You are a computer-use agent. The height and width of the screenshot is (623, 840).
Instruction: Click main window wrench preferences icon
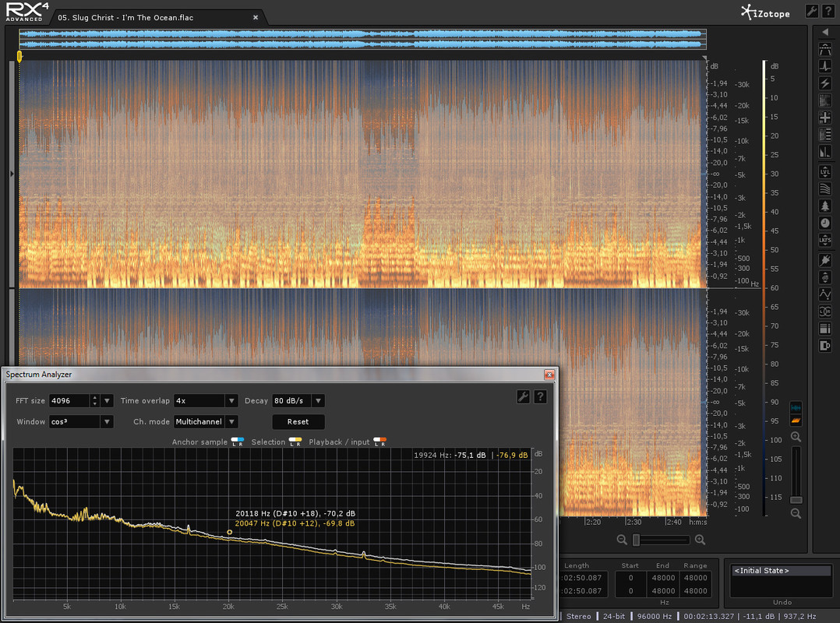(810, 11)
